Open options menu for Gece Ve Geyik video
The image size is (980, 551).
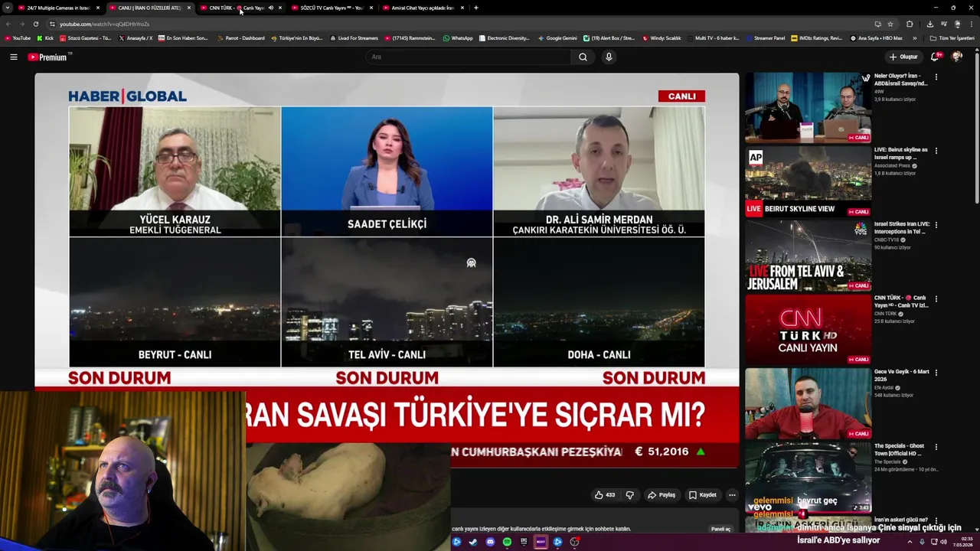pyautogui.click(x=936, y=373)
